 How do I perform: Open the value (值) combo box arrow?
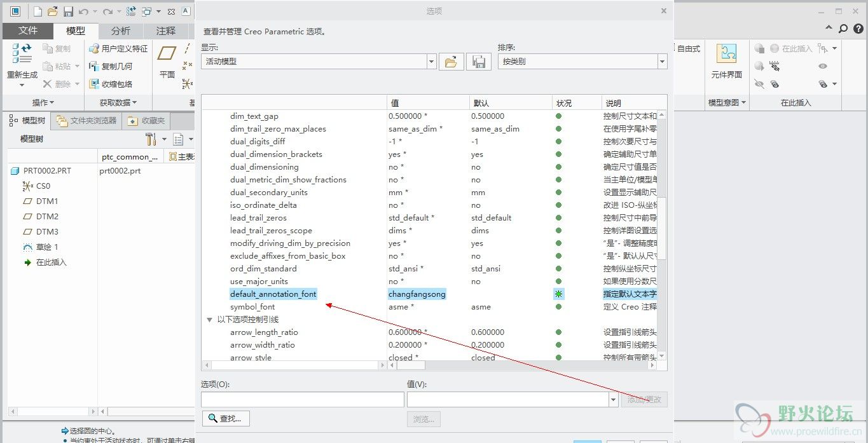pyautogui.click(x=614, y=400)
